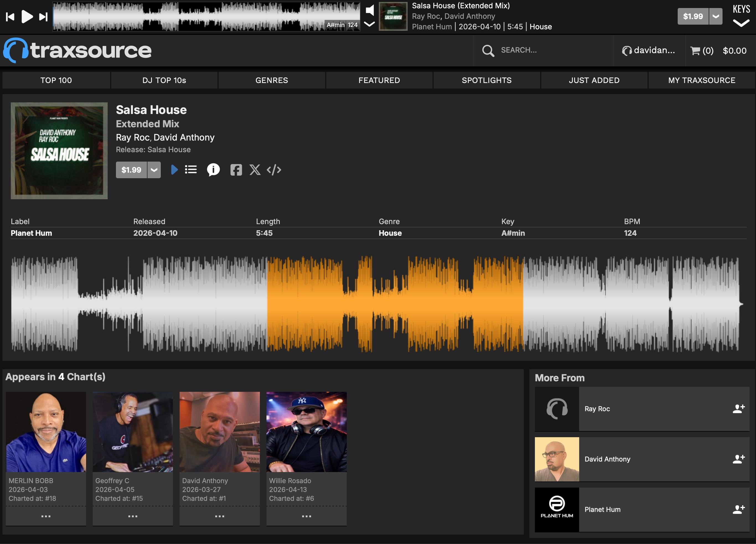Open now-playing Salsa House cover thumbnail

[x=393, y=16]
